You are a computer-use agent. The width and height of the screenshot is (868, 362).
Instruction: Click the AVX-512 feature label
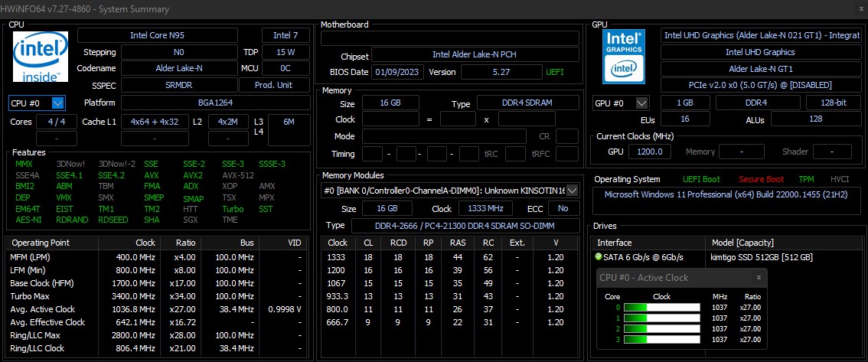click(238, 175)
